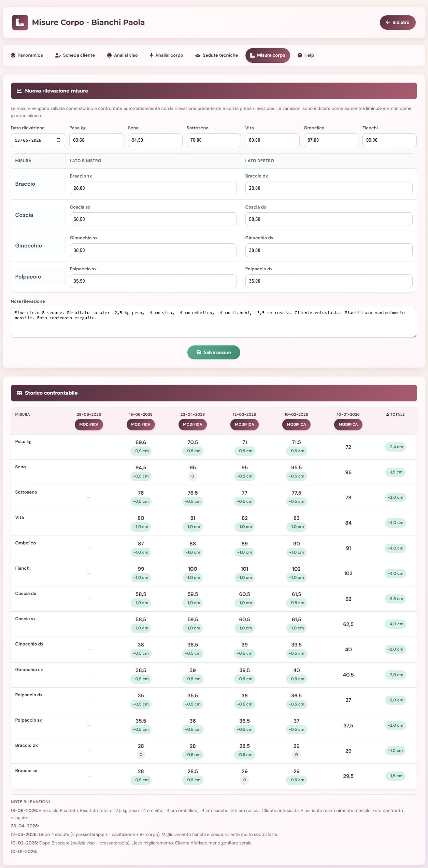Image resolution: width=428 pixels, height=868 pixels.
Task: Click the Polpaccio dx row label in the history table
Action: coord(29,695)
